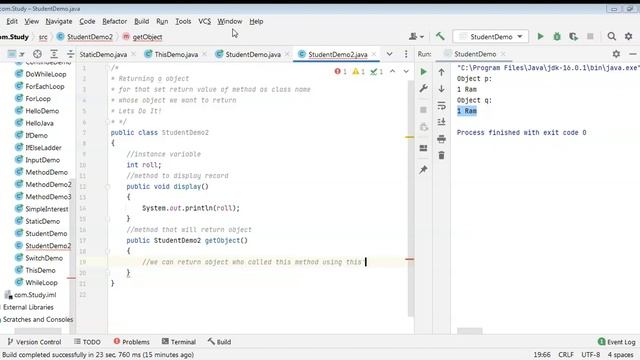The width and height of the screenshot is (640, 360).
Task: Open the StudentDemo run configuration dropdown
Action: point(491,37)
